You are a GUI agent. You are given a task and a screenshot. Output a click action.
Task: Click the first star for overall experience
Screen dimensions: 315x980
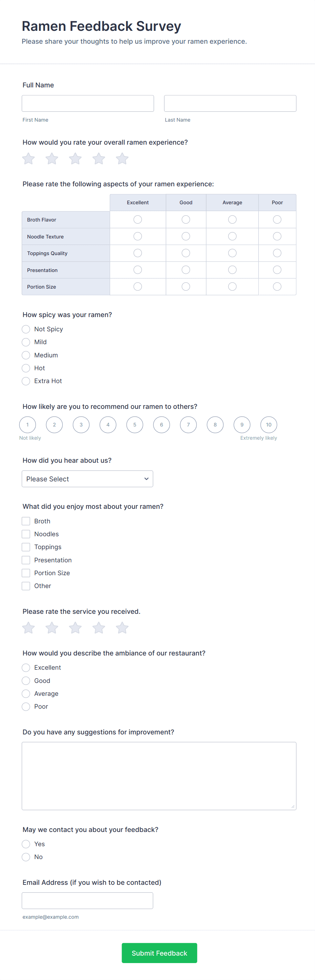28,159
